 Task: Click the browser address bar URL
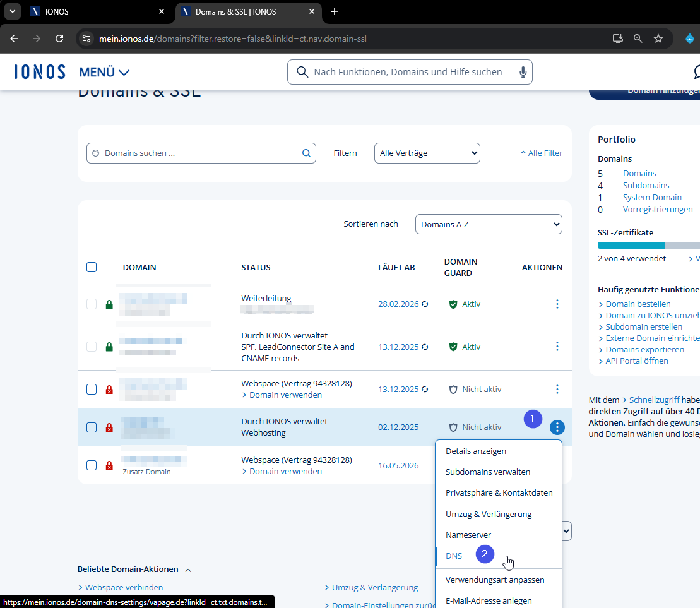pyautogui.click(x=232, y=39)
